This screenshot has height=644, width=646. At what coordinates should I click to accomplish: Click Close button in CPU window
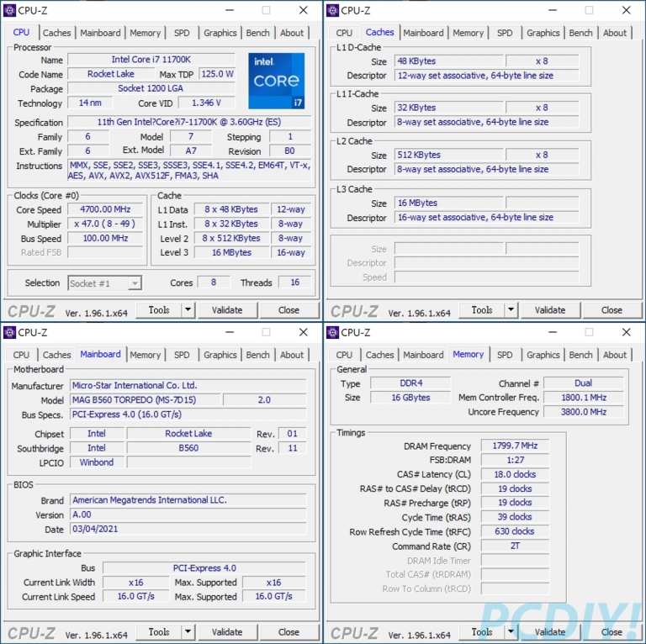tap(289, 309)
